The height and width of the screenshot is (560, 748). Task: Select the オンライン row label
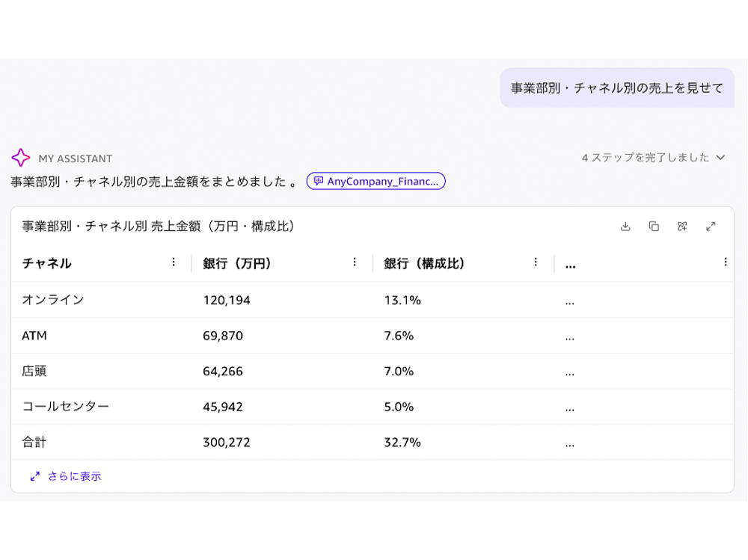point(53,300)
